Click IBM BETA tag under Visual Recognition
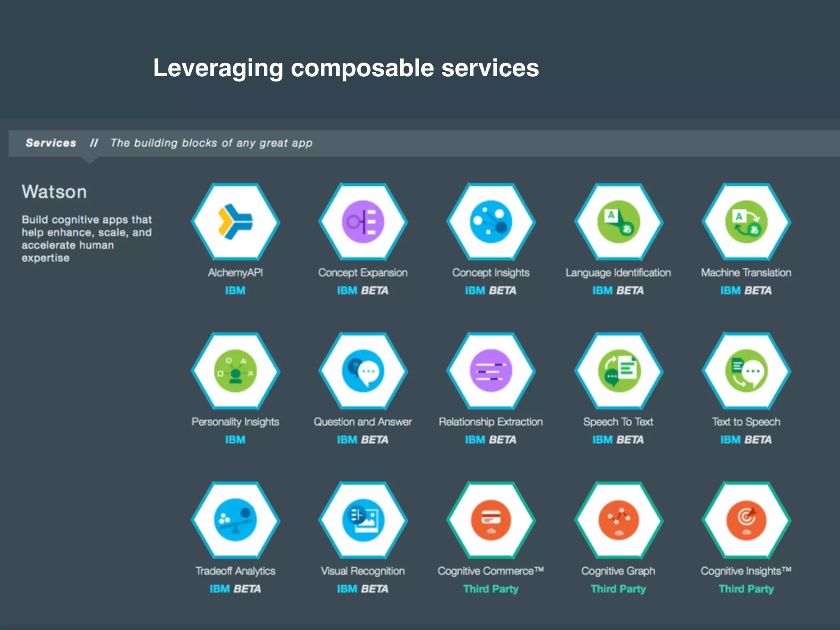 363,589
